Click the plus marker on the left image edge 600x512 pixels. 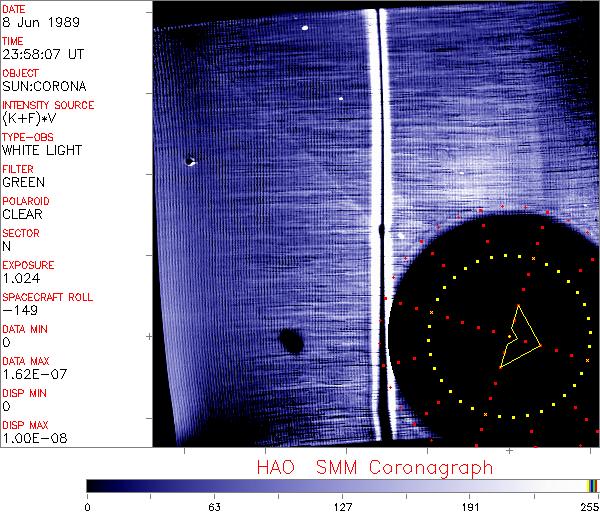point(149,338)
